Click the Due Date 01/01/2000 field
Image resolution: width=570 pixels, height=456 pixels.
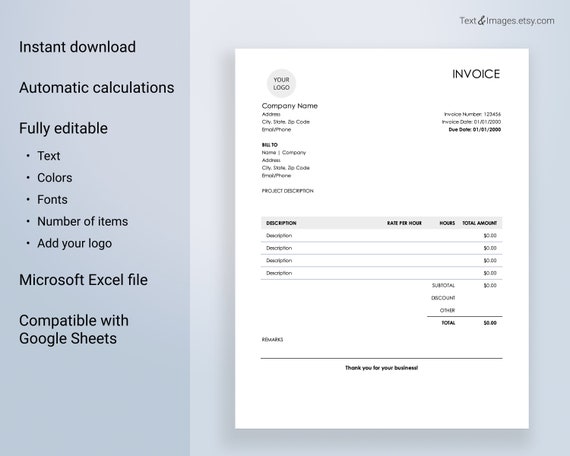tap(475, 129)
